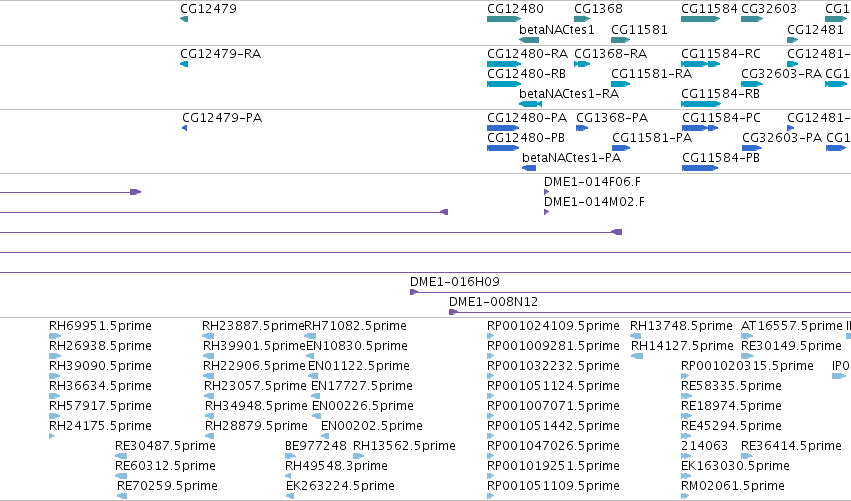The height and width of the screenshot is (501, 851).
Task: Click the RH24175.5prime EST
Action: pos(52,436)
